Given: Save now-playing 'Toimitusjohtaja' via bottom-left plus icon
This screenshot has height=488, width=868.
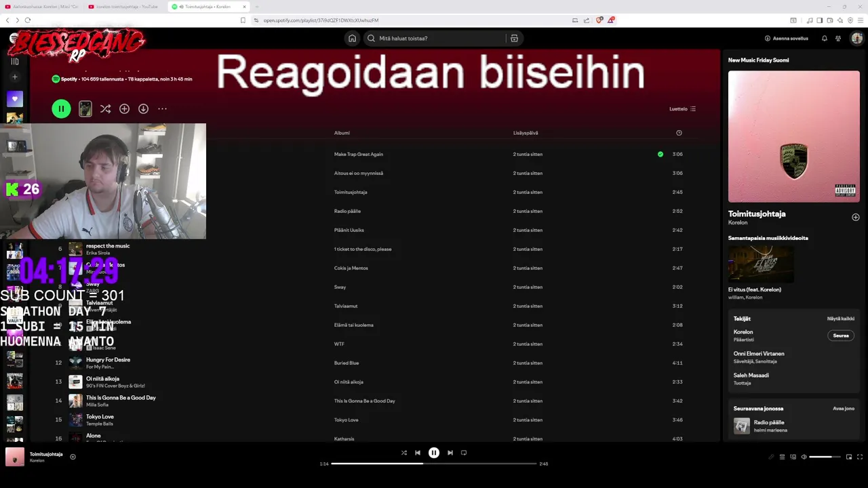Looking at the screenshot, I should coord(73,457).
